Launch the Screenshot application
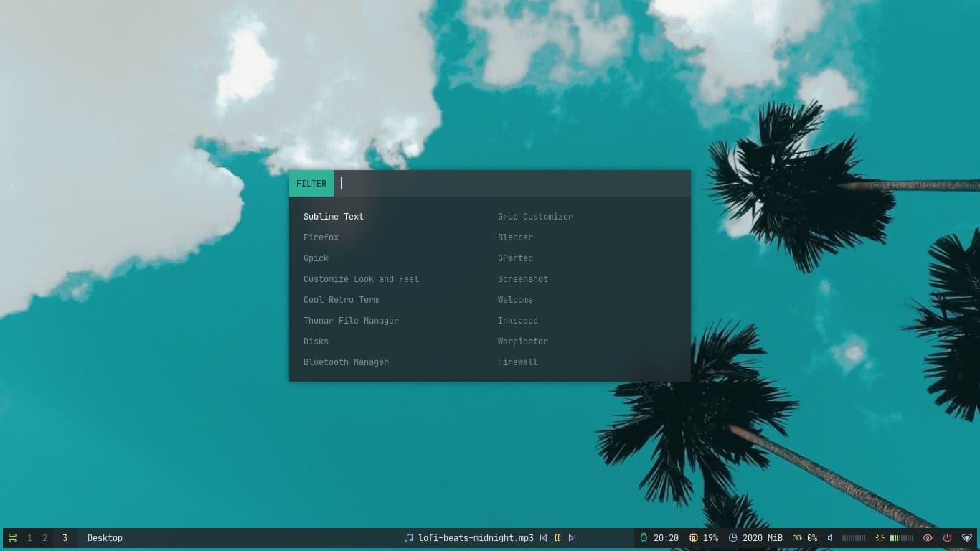This screenshot has width=980, height=551. (x=523, y=279)
